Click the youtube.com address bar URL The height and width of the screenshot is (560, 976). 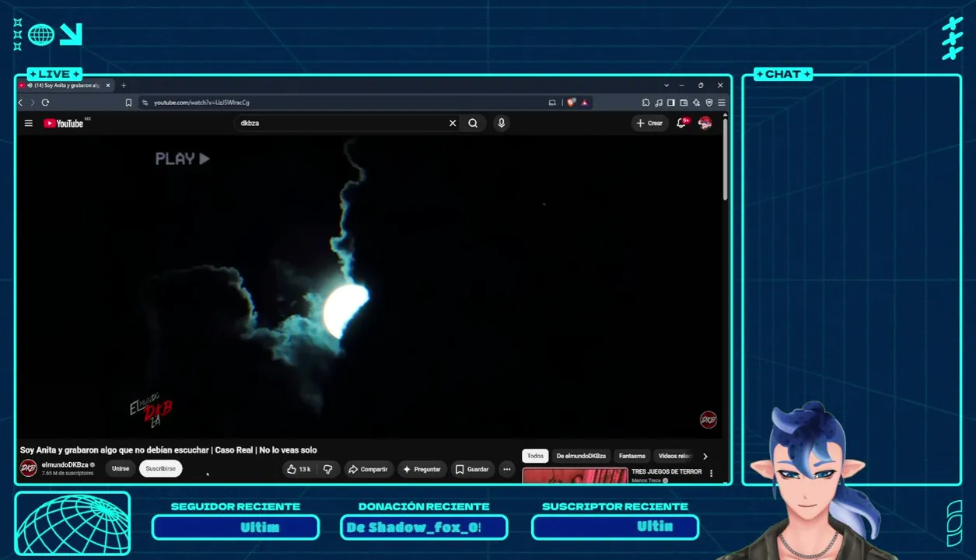pos(201,102)
